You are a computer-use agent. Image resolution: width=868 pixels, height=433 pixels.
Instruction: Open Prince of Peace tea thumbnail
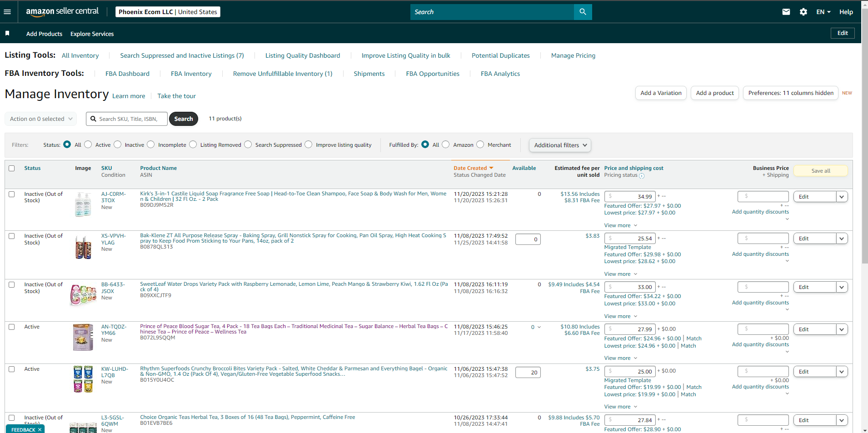pos(83,337)
